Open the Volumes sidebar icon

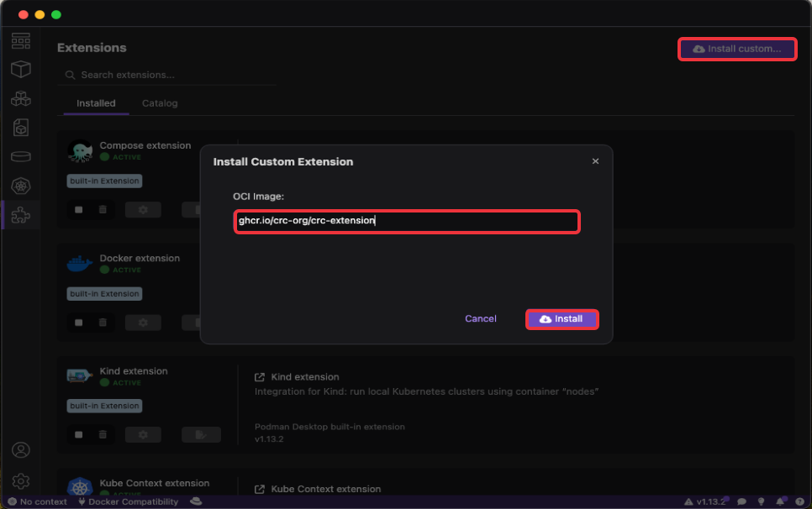tap(21, 156)
